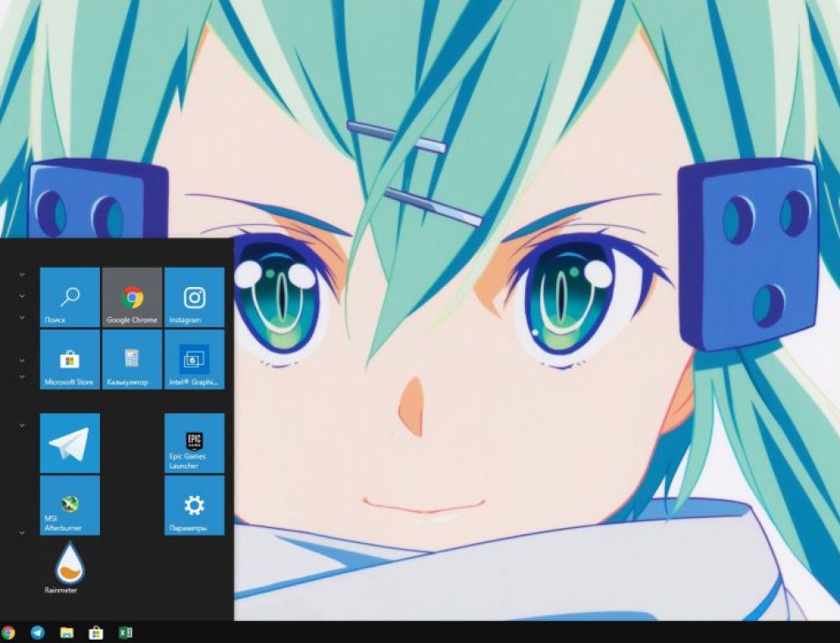Open the Параметры (Settings) gear tile

[193, 504]
